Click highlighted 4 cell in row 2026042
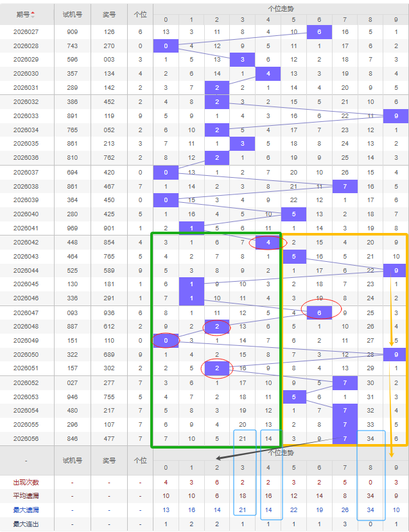Screen dimensions: 409x532 point(268,243)
